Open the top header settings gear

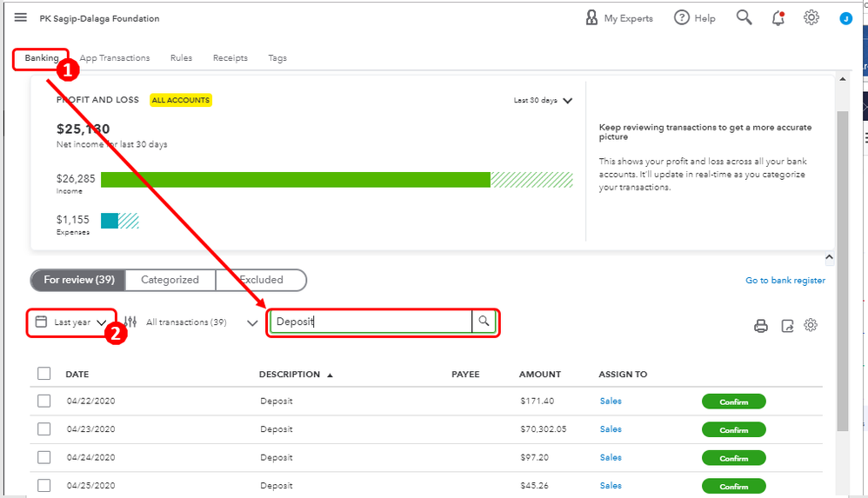(811, 17)
